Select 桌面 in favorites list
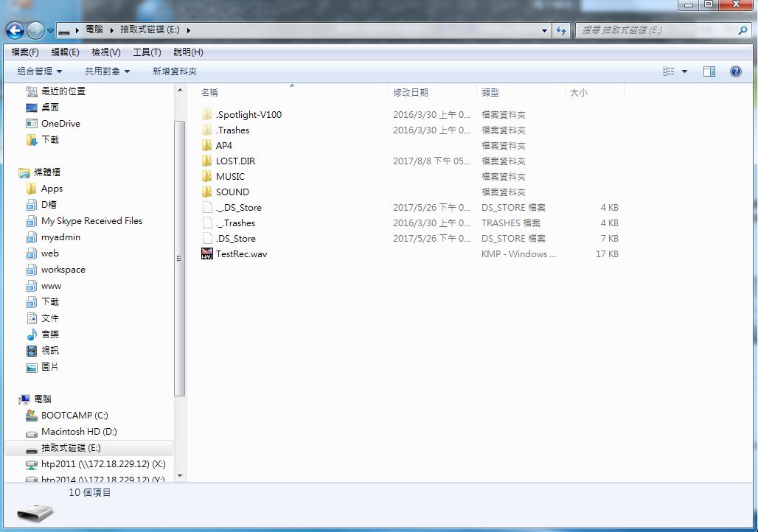758x532 pixels. click(x=50, y=108)
